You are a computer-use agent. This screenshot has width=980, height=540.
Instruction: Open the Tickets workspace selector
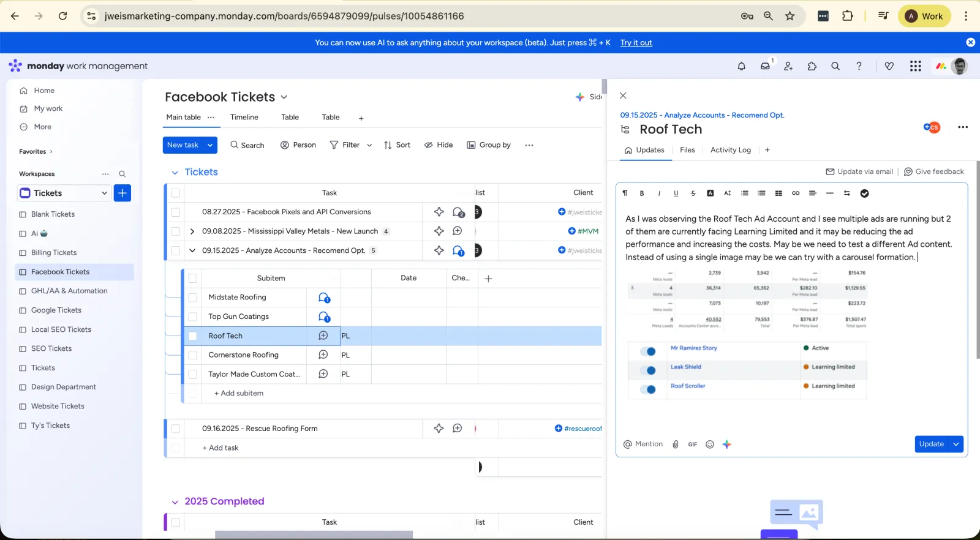(x=64, y=193)
